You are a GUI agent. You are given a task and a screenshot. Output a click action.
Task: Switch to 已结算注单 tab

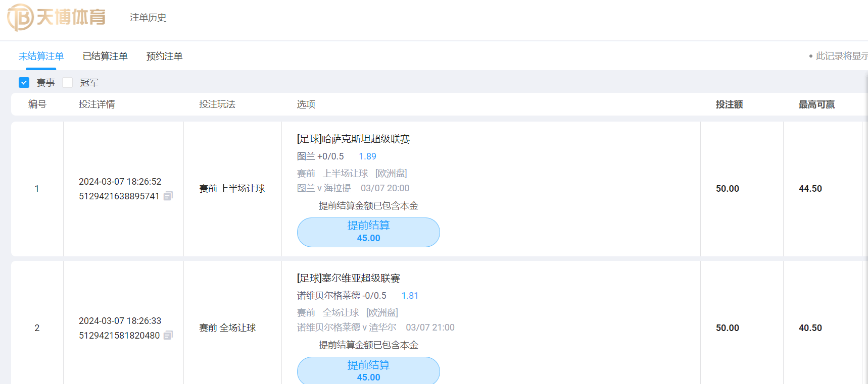click(x=105, y=56)
